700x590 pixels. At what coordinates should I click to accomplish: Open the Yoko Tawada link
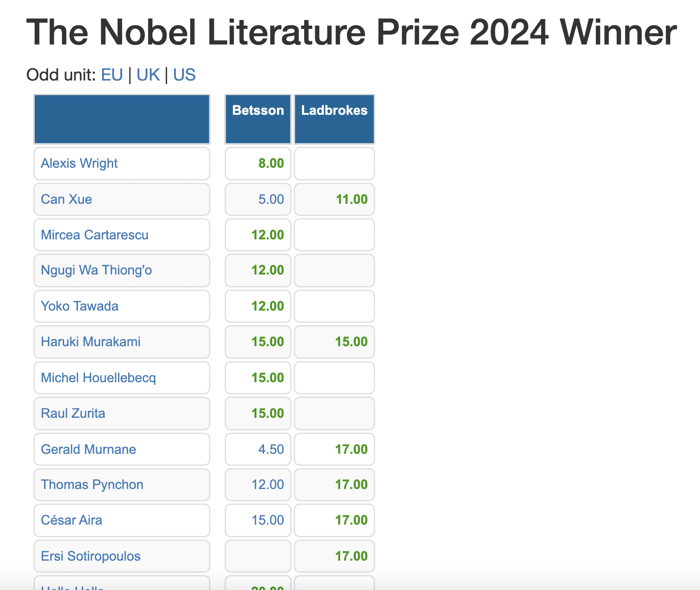pyautogui.click(x=79, y=306)
